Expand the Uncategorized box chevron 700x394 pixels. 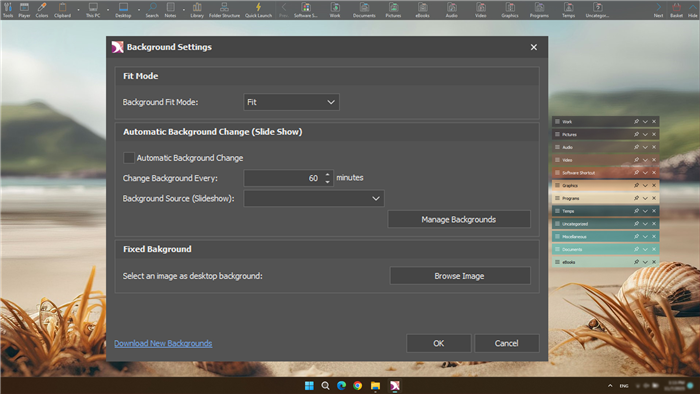coord(645,224)
